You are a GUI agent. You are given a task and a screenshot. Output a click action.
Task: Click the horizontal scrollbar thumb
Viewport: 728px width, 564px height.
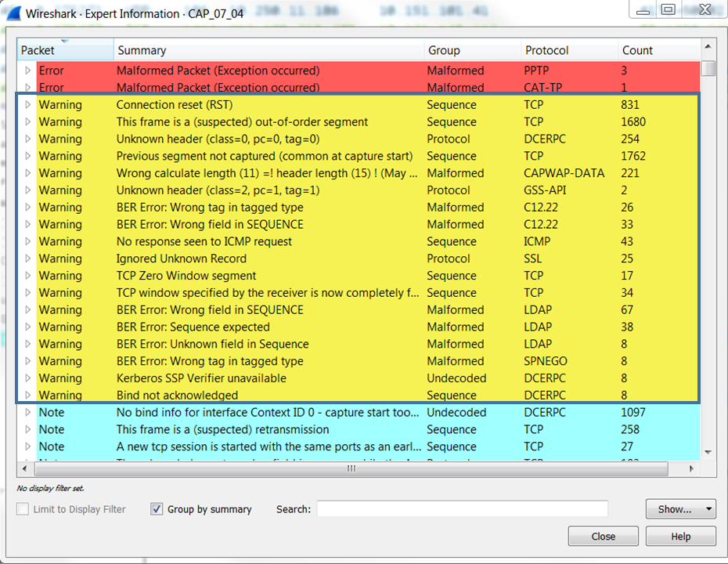[351, 468]
